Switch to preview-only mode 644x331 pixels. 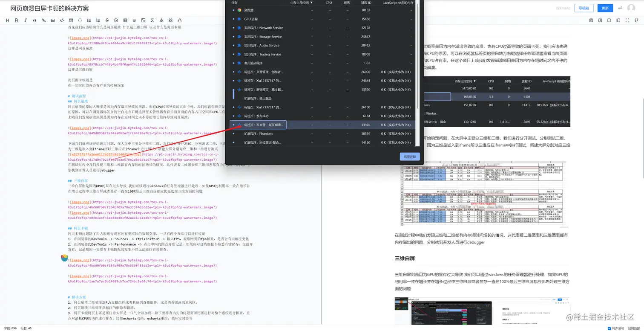pos(618,20)
